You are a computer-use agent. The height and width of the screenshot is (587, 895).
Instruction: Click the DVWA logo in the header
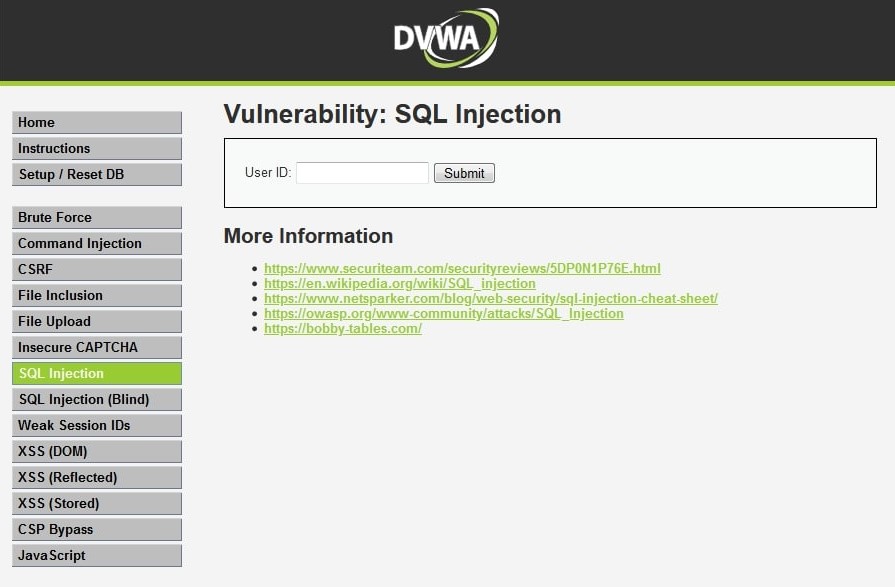click(x=446, y=38)
